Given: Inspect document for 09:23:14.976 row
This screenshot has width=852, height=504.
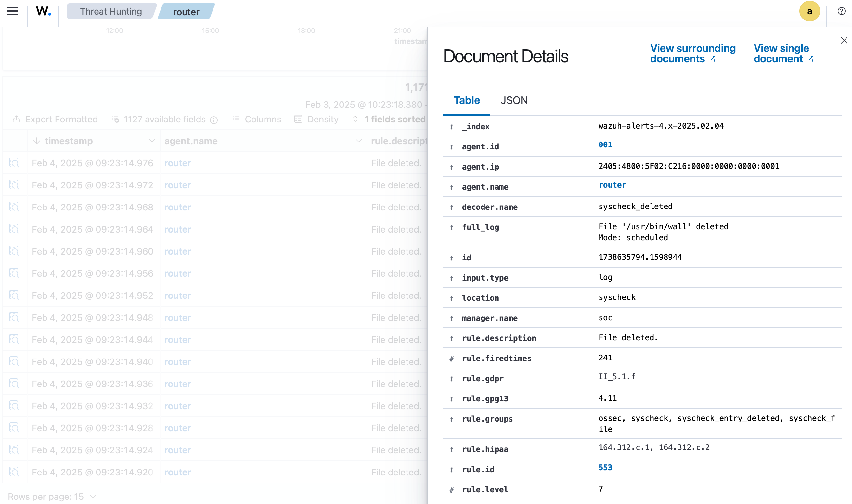Looking at the screenshot, I should pos(14,163).
